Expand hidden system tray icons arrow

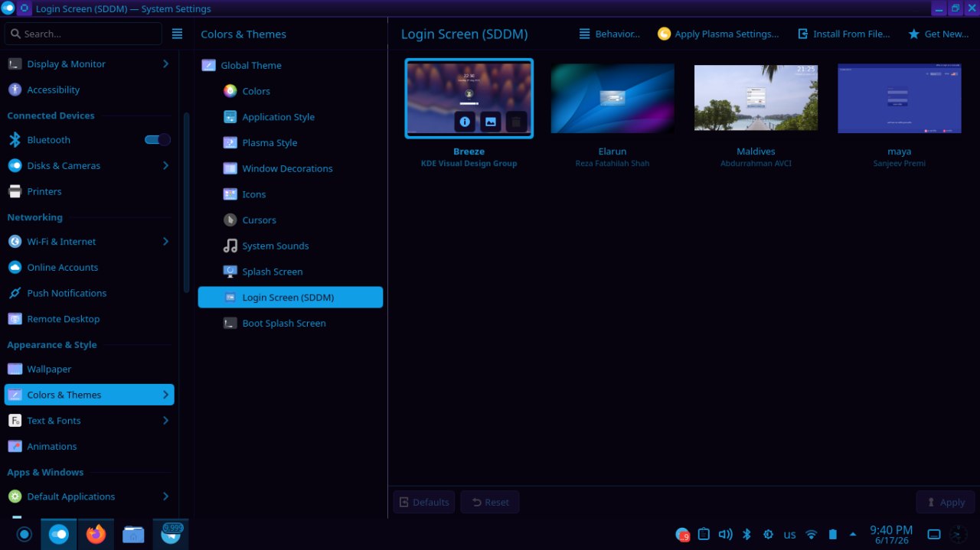tap(853, 534)
